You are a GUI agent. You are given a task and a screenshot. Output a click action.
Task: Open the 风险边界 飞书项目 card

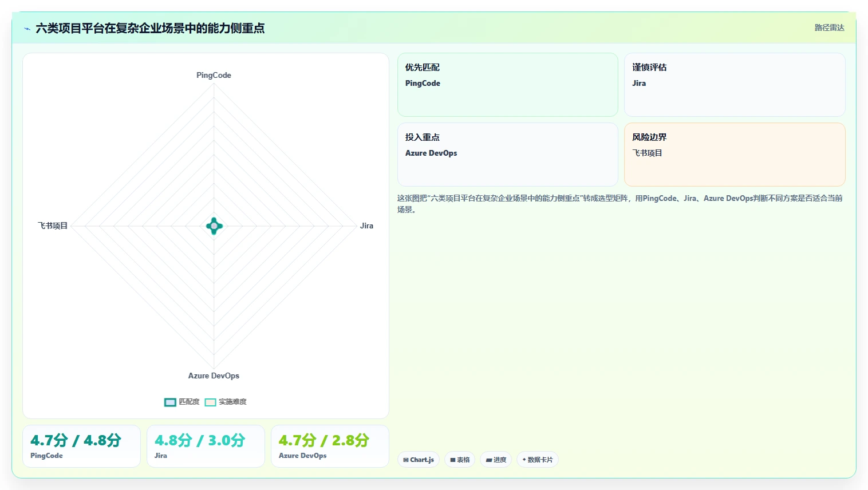pyautogui.click(x=735, y=155)
